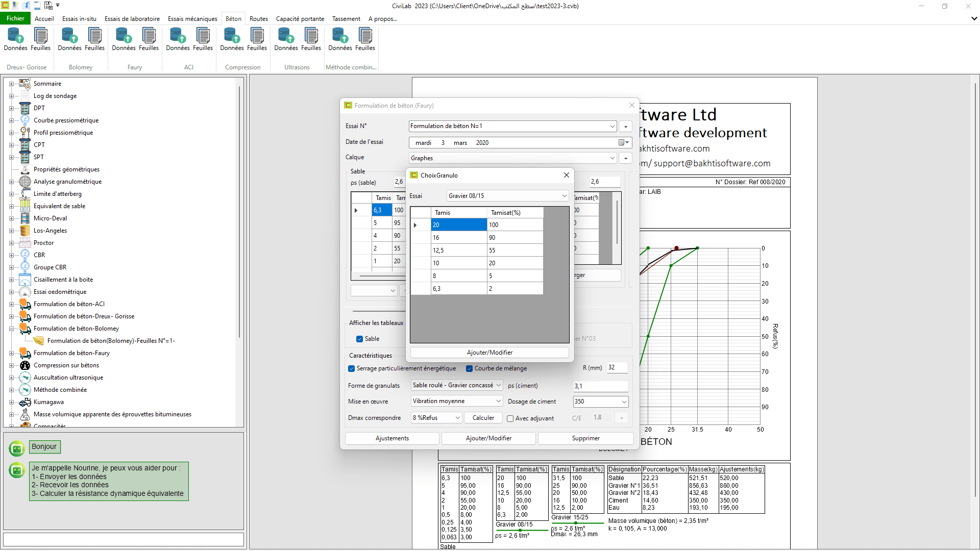
Task: Open Données in Dreux-Gorisse group
Action: coord(15,40)
